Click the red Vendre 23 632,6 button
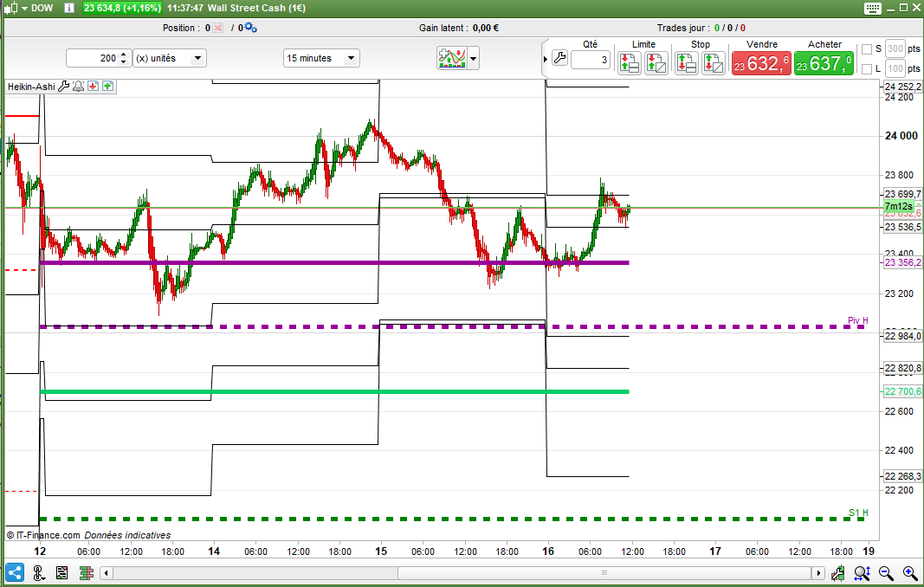 (x=761, y=63)
